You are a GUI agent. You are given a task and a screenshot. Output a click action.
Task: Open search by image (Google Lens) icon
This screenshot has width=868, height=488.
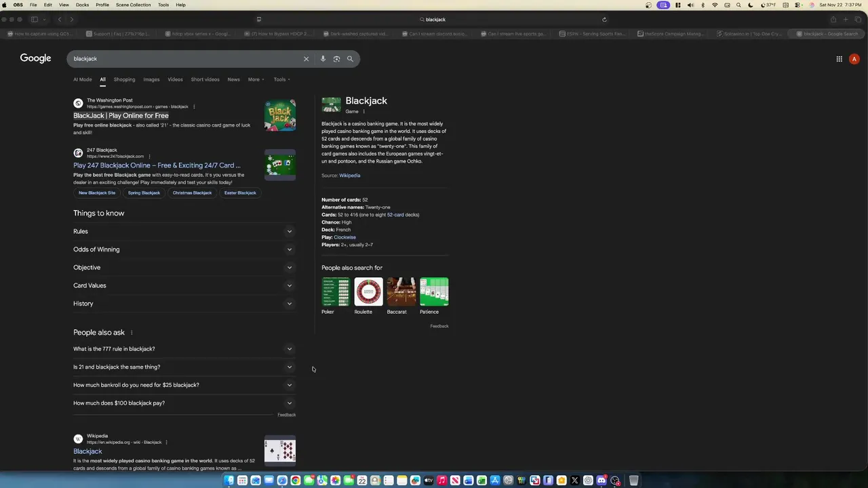(x=336, y=59)
